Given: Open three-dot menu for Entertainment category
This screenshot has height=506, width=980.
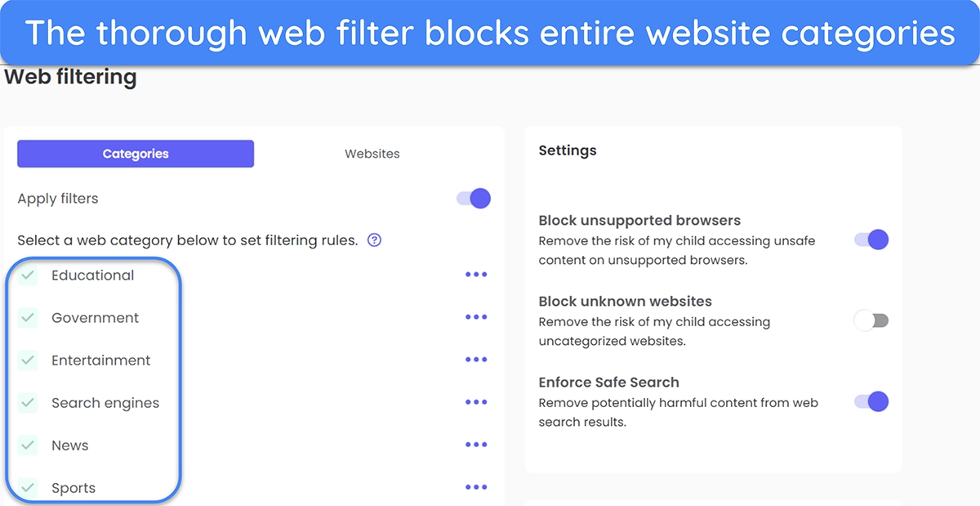Looking at the screenshot, I should coord(476,360).
